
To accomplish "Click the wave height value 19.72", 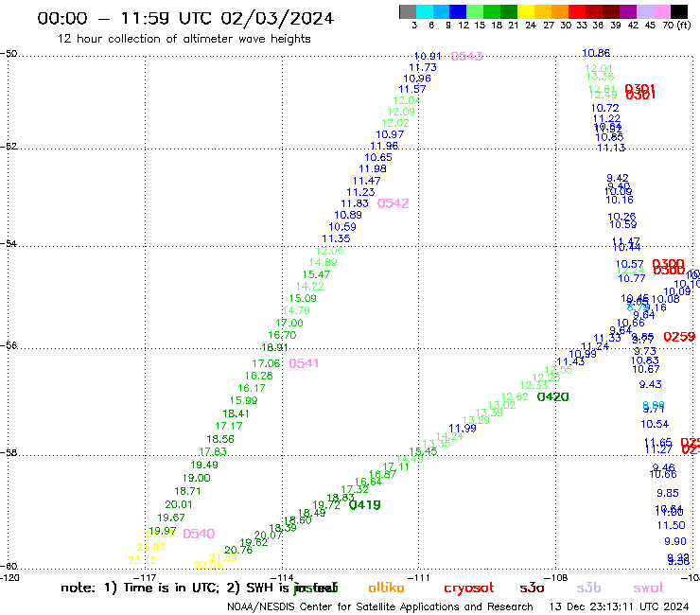I will pos(326,505).
